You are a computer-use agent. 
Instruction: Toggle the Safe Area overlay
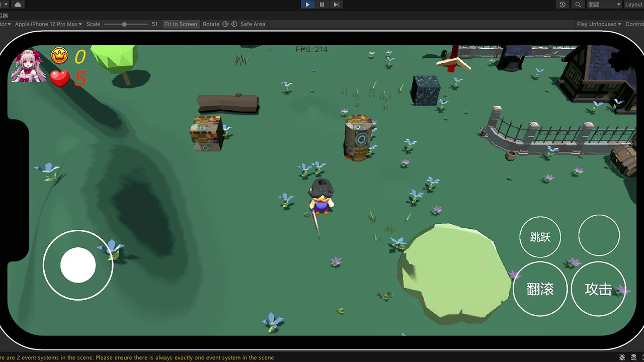253,24
